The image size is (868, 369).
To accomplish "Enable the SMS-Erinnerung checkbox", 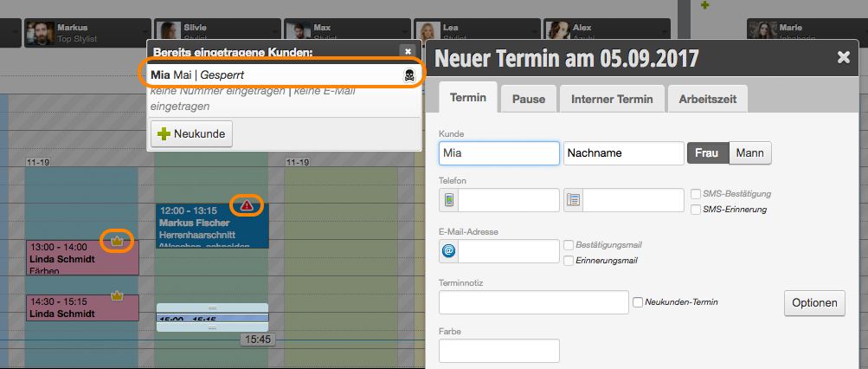I will coord(696,210).
